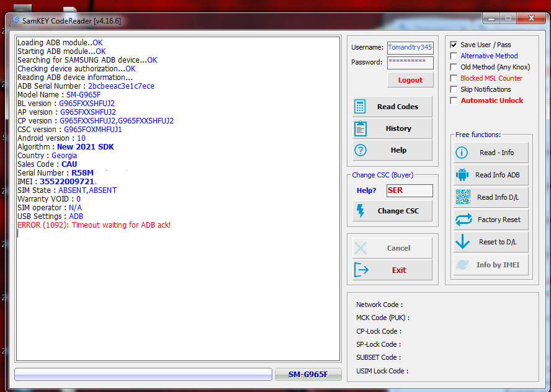The image size is (551, 392).
Task: Click the SM-G965F model status button
Action: click(x=308, y=375)
